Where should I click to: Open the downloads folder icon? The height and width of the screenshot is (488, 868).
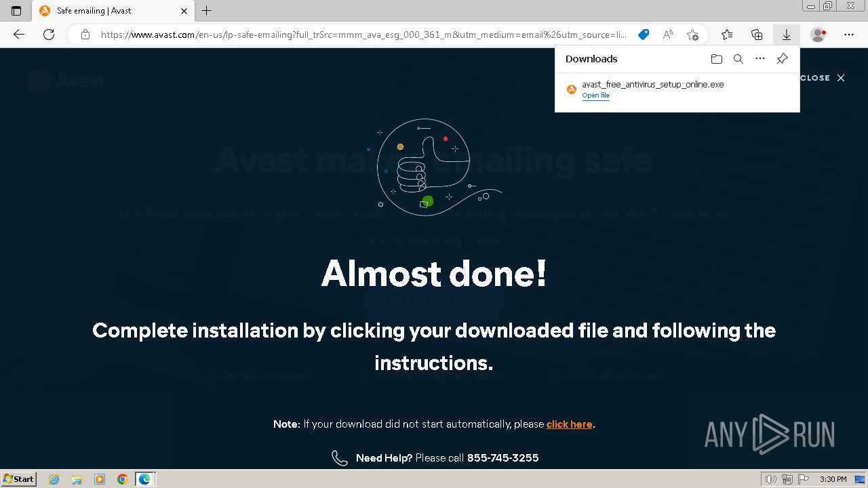(717, 59)
